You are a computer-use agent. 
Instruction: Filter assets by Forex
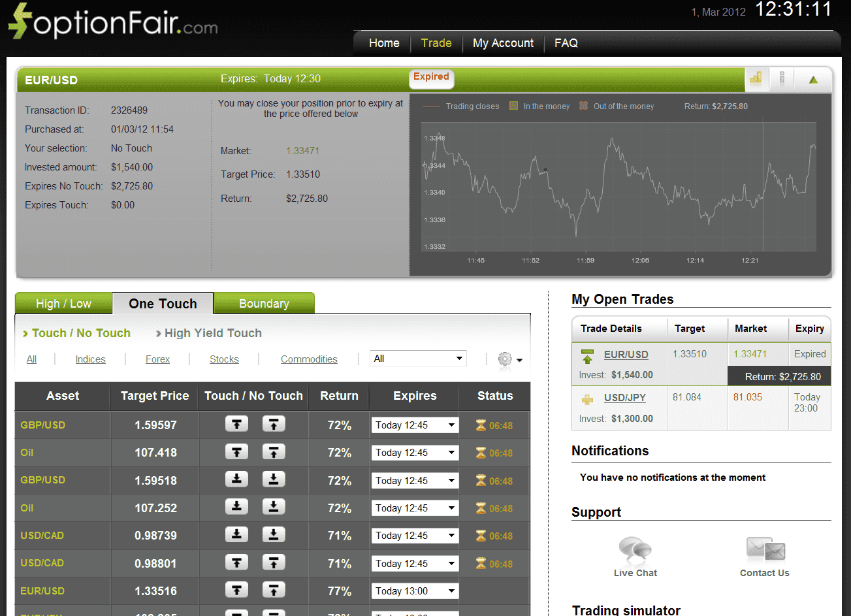click(x=157, y=359)
